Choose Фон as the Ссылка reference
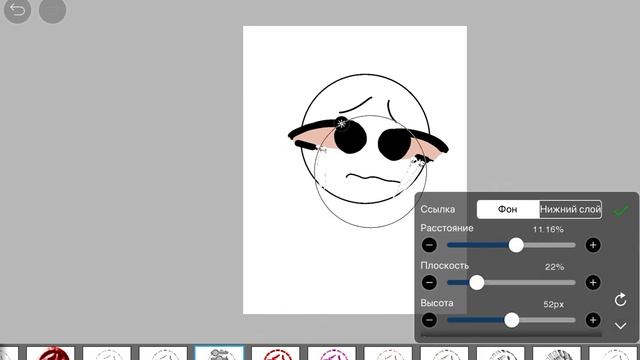 [x=508, y=209]
